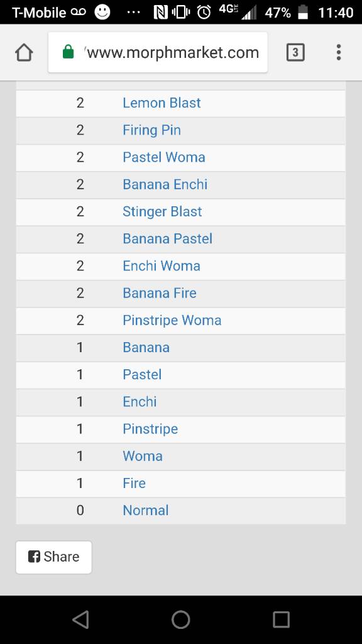Viewport: 362px width, 644px height.
Task: Tap the Android recent apps square button
Action: (x=281, y=619)
